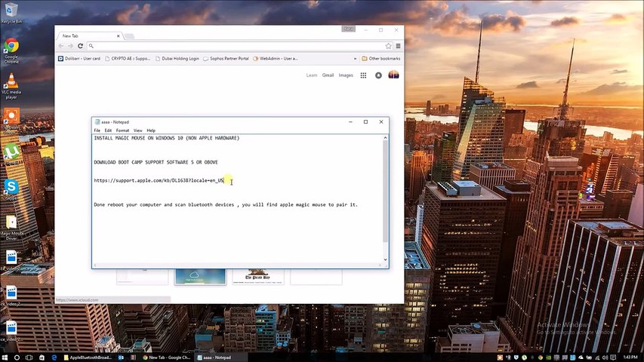This screenshot has height=362, width=644.
Task: Click Notepad's vertical scrollbar down arrow
Action: pos(385,259)
